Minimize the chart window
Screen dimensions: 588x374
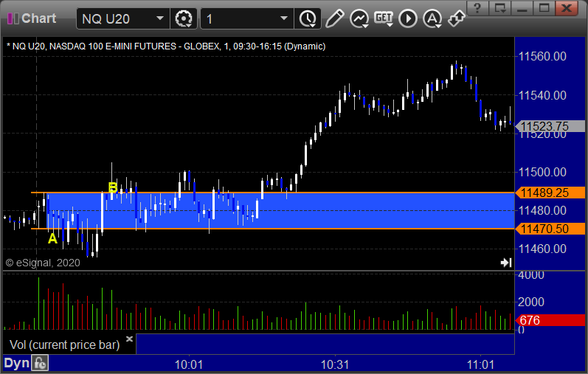522,8
